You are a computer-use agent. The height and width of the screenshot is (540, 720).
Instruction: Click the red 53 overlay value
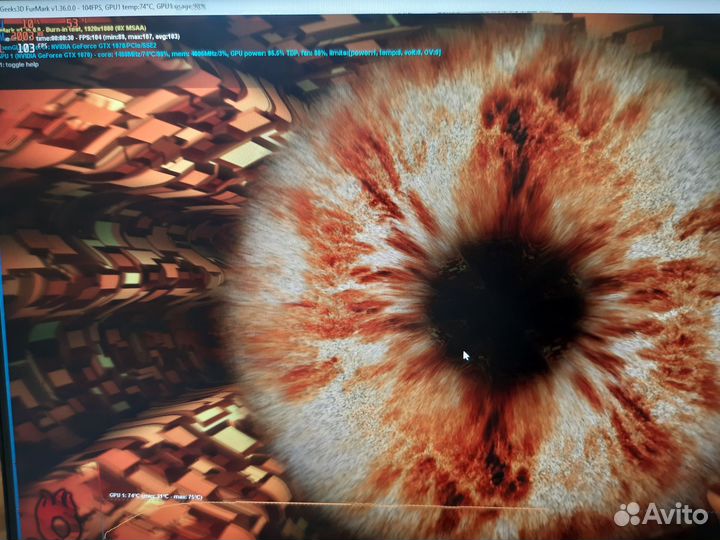[73, 23]
